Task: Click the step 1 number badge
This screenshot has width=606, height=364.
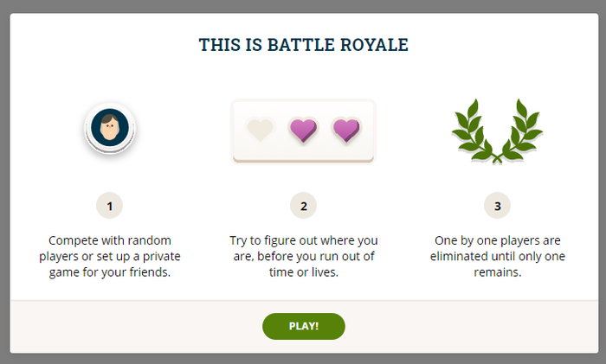Action: point(110,207)
